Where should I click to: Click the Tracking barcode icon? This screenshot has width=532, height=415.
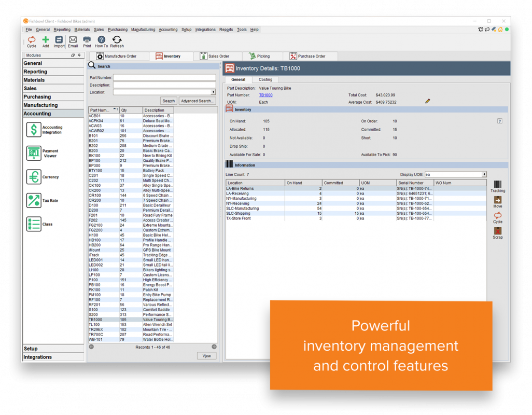point(498,184)
